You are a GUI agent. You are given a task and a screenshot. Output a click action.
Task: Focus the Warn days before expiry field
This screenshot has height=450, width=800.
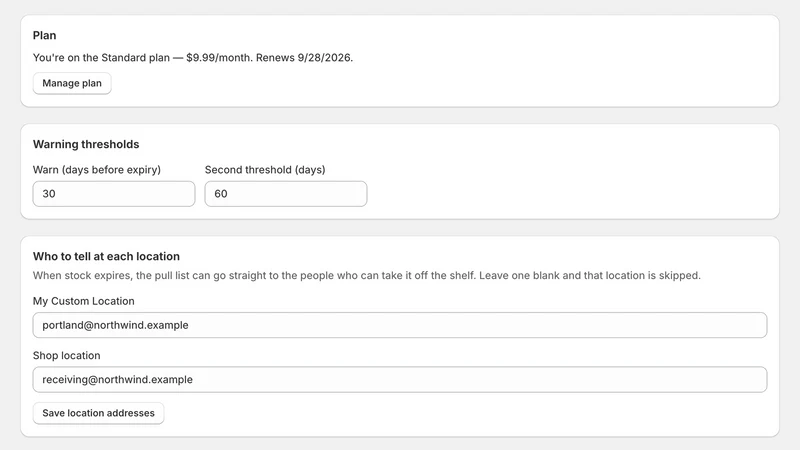click(x=114, y=194)
